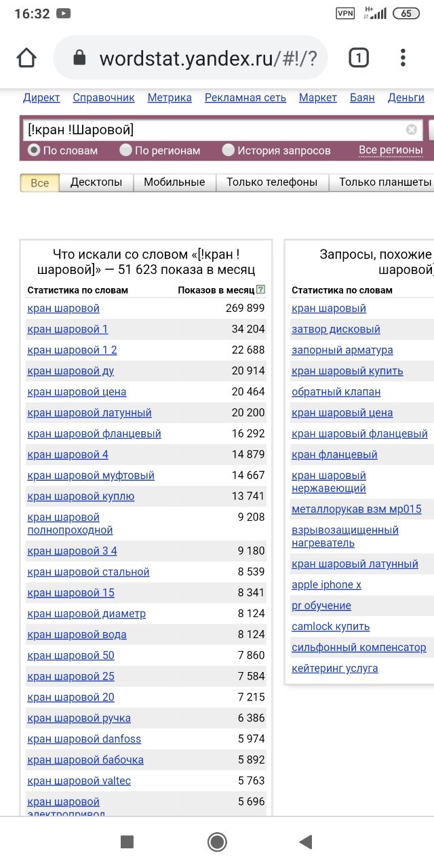Tap the Chrome home icon
The height and width of the screenshot is (868, 434).
26,58
